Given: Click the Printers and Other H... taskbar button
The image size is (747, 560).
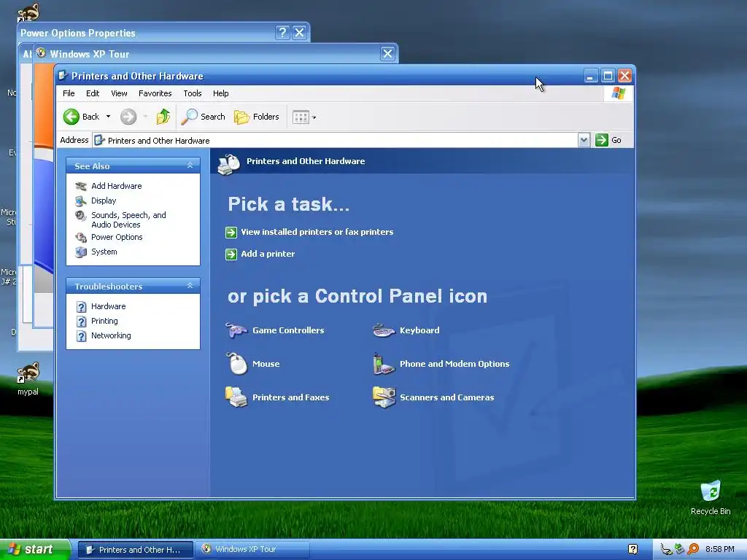Looking at the screenshot, I should click(135, 550).
